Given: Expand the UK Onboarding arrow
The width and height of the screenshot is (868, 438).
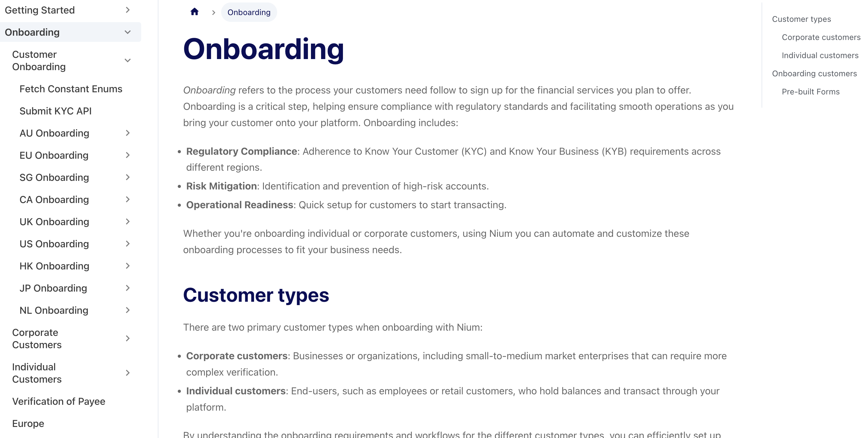Looking at the screenshot, I should tap(127, 222).
